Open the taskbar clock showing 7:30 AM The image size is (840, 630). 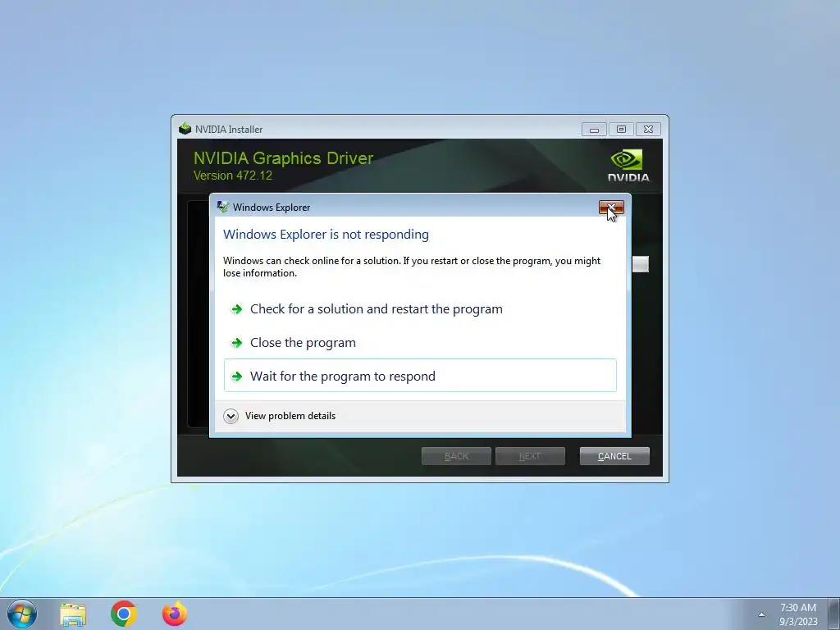click(798, 614)
